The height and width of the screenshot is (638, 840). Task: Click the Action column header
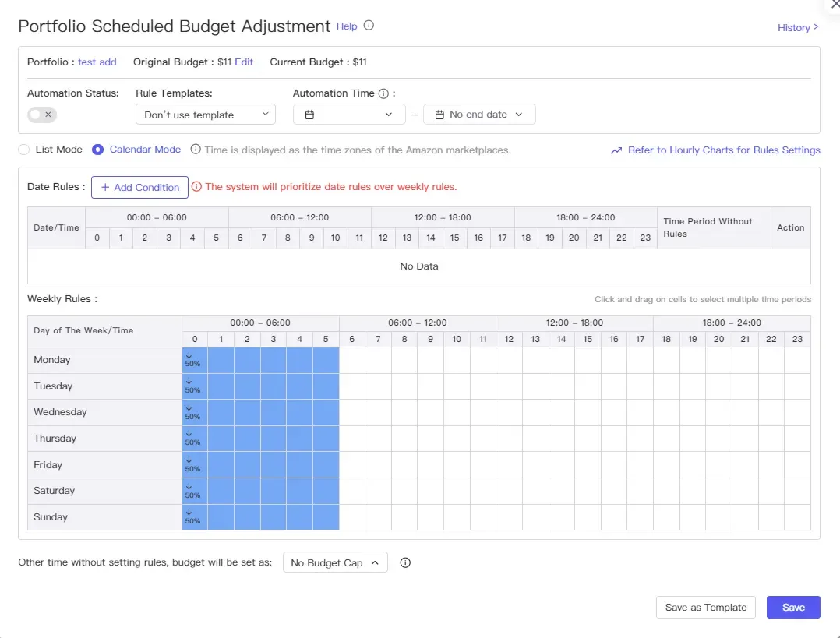click(791, 227)
